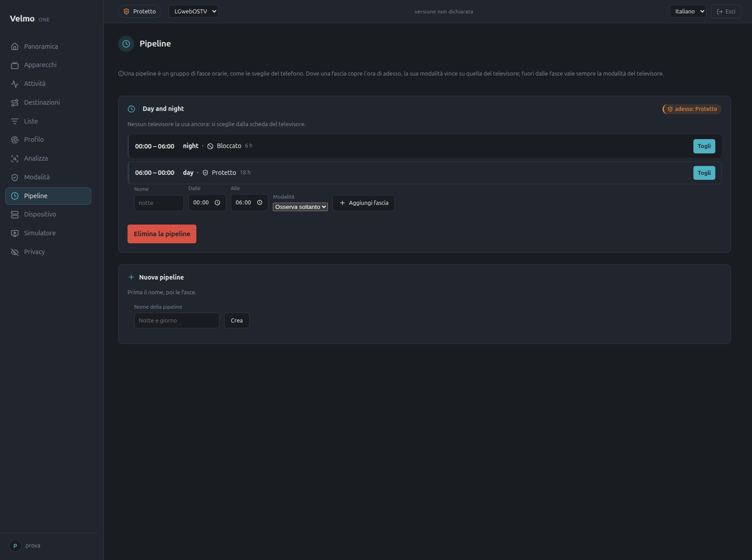This screenshot has height=560, width=752.
Task: Navigate to Attività menu item
Action: tap(48, 84)
